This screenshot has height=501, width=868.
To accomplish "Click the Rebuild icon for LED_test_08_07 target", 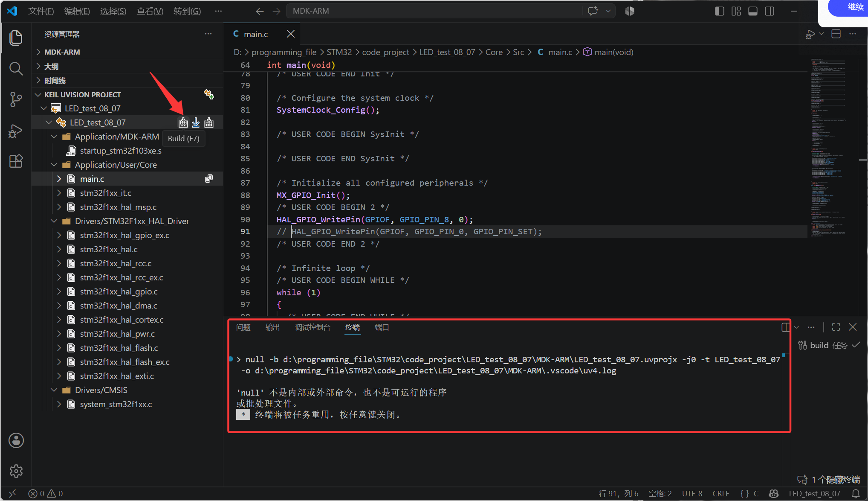I will tap(209, 123).
